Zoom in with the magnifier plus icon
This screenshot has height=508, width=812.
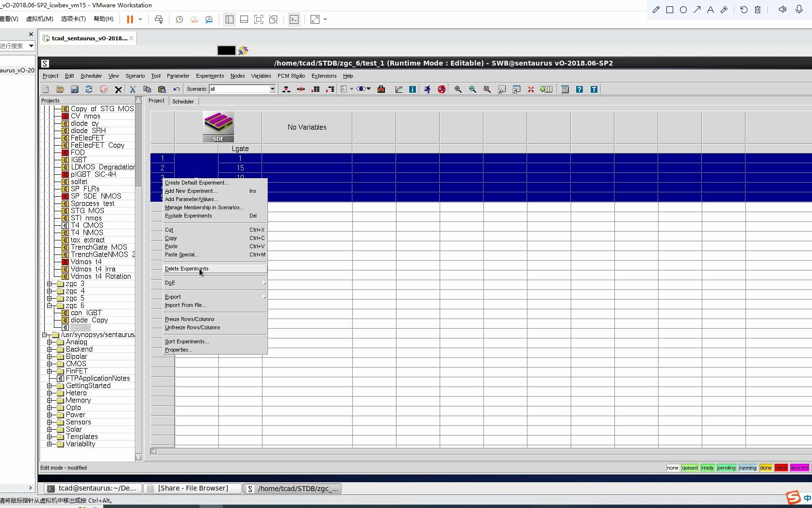pyautogui.click(x=458, y=89)
